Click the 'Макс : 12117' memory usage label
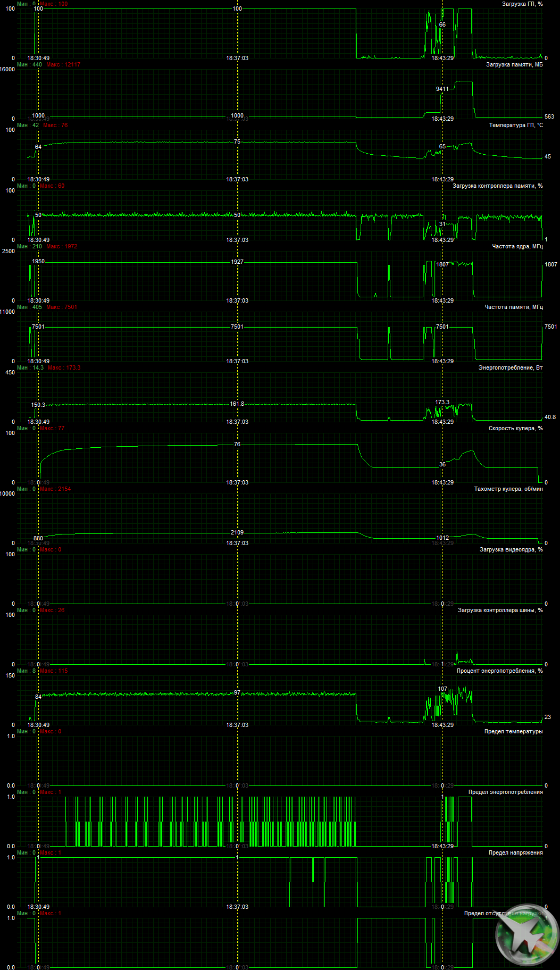Image resolution: width=560 pixels, height=970 pixels. 63,64
